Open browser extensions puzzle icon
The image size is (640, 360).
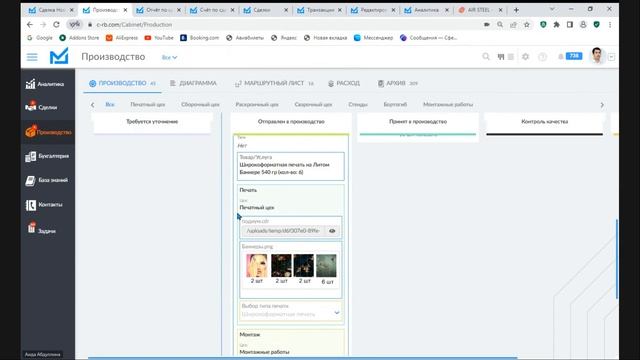(x=556, y=24)
